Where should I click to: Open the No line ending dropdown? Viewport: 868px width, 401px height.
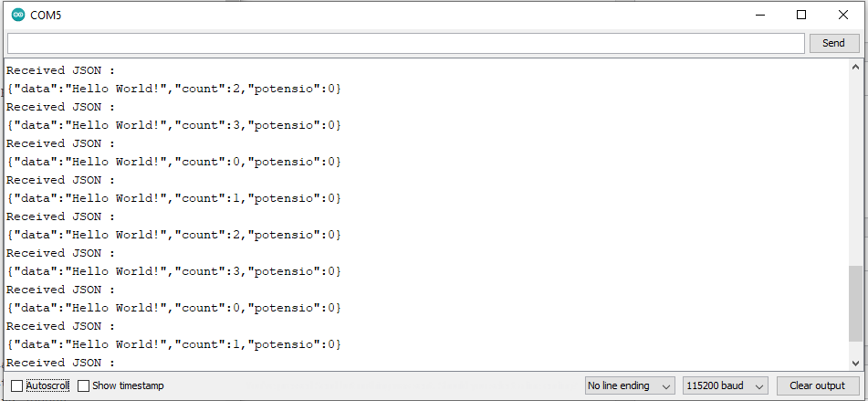pyautogui.click(x=630, y=385)
